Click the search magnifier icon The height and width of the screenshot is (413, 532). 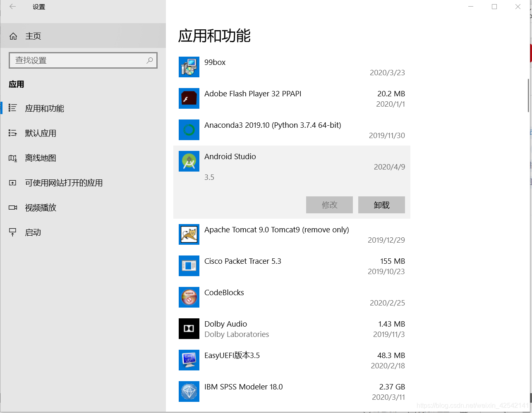click(149, 60)
